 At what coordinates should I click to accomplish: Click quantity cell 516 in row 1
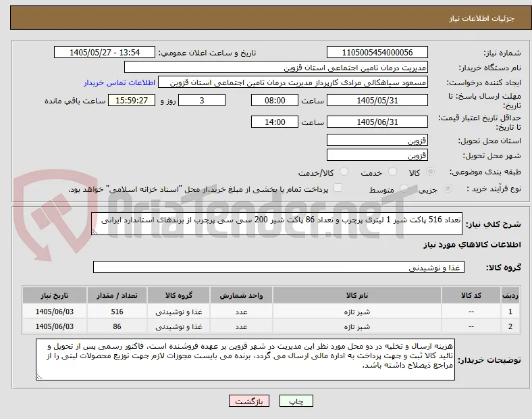pos(117,312)
